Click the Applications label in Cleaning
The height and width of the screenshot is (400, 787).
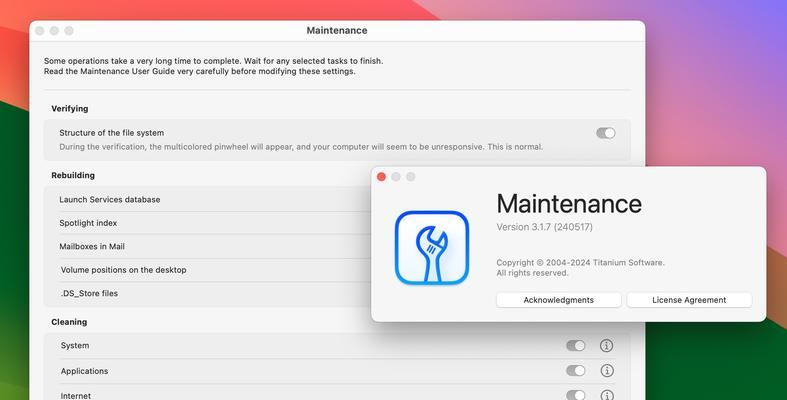[84, 371]
